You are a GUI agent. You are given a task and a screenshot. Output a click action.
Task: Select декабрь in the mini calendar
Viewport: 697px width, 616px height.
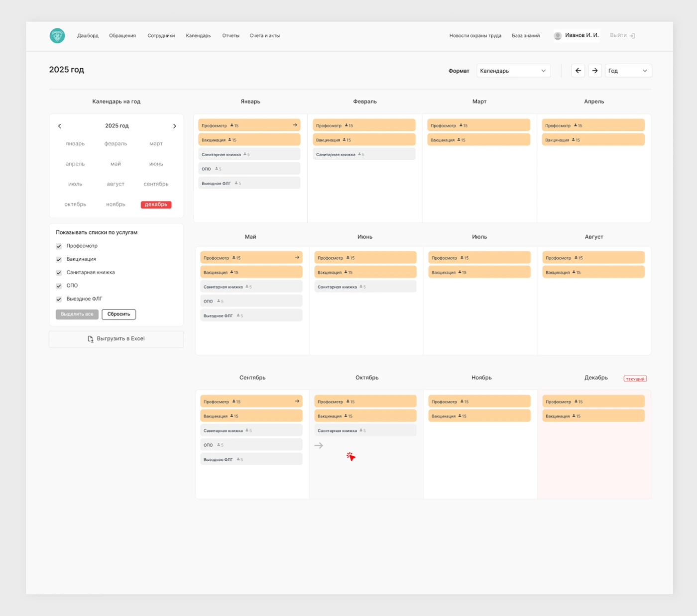(156, 205)
